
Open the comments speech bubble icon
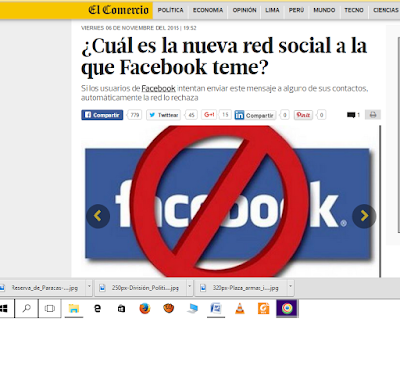point(351,115)
